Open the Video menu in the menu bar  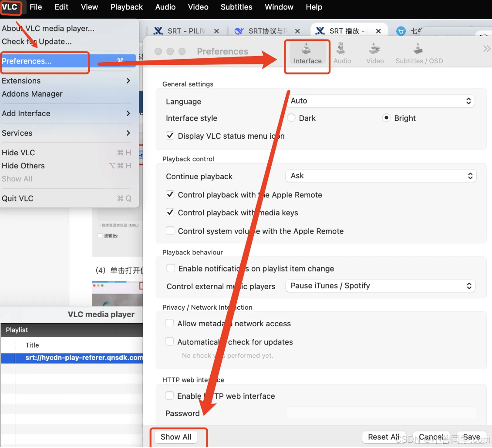[198, 7]
